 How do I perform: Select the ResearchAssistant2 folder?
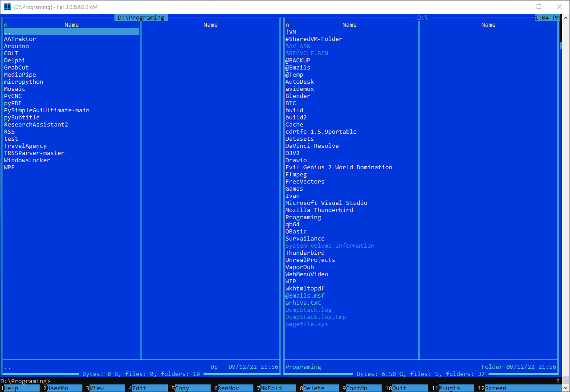(36, 124)
